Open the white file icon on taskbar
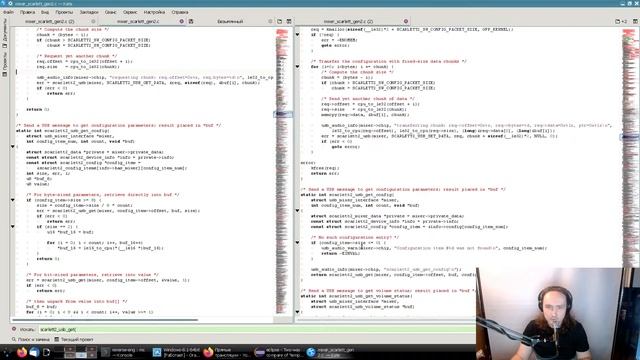The image size is (640, 360). coord(46,352)
